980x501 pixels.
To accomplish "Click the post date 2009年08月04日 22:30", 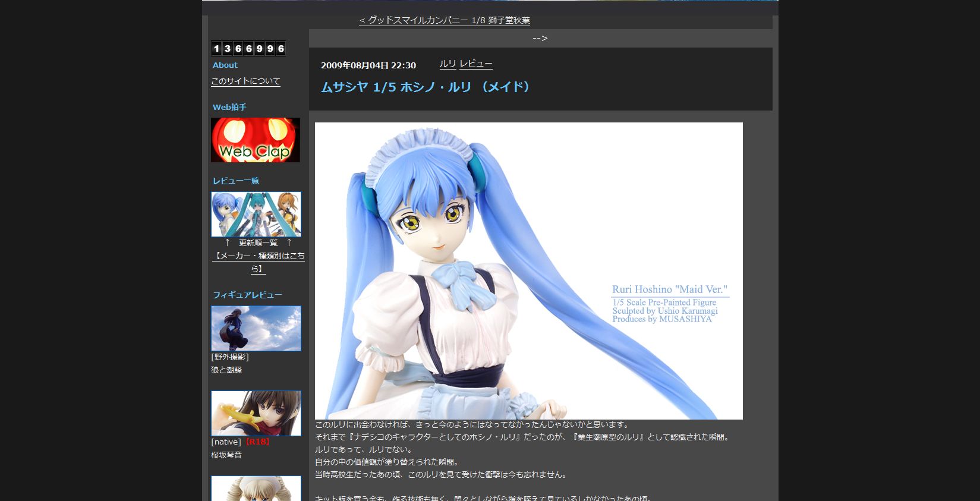I will pos(368,65).
